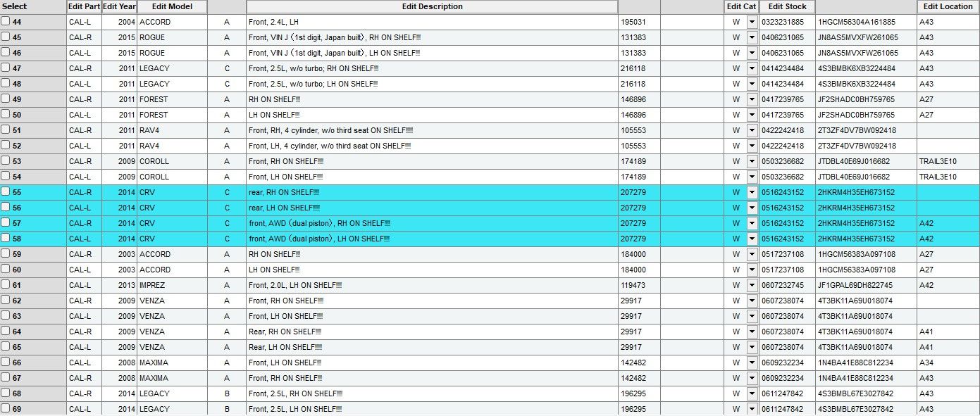980x416 pixels.
Task: Click the VENZA model cell in row 62
Action: pos(172,301)
